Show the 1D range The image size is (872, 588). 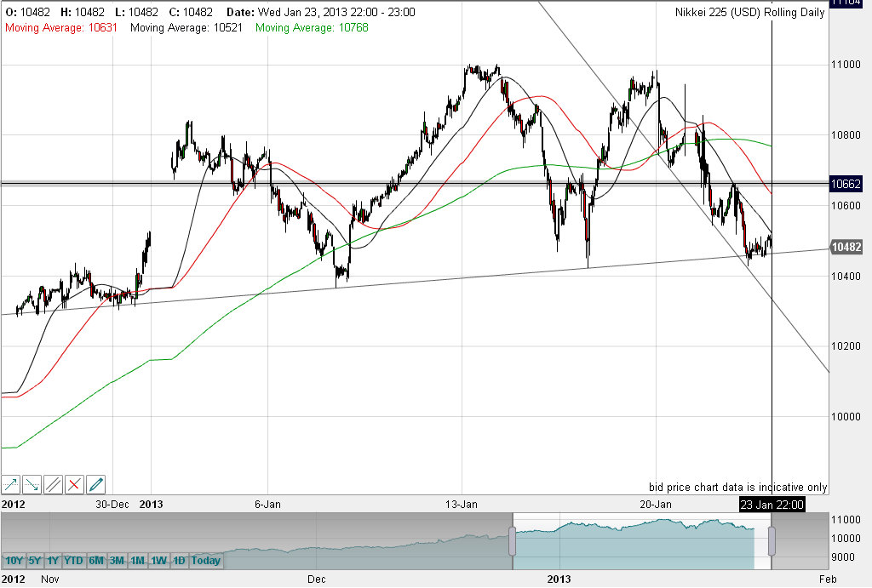179,560
